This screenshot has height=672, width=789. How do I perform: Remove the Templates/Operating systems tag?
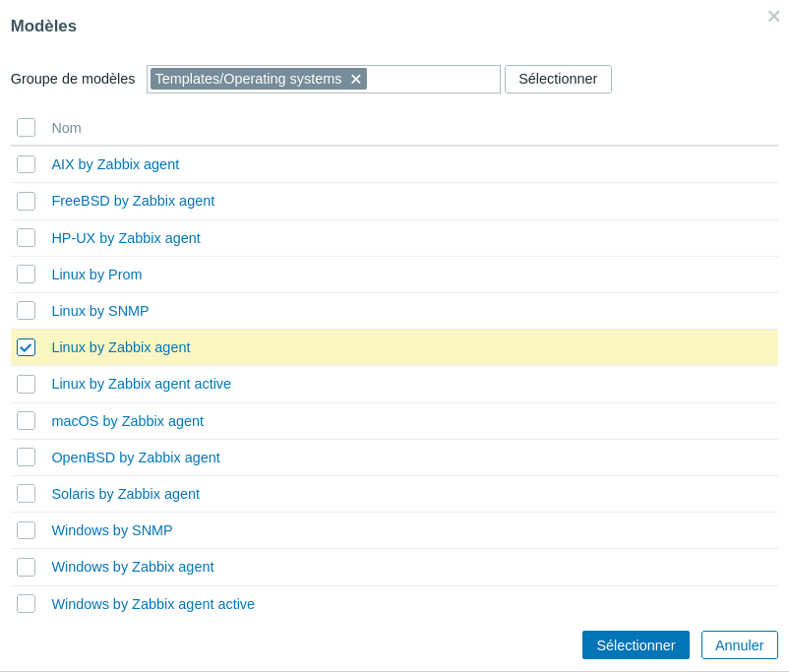point(356,79)
